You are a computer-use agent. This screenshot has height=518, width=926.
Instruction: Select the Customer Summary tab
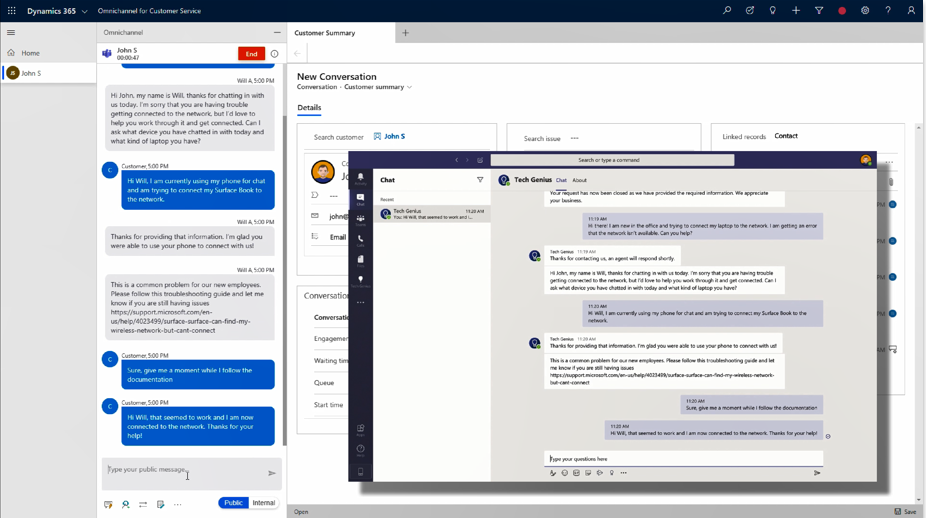325,33
